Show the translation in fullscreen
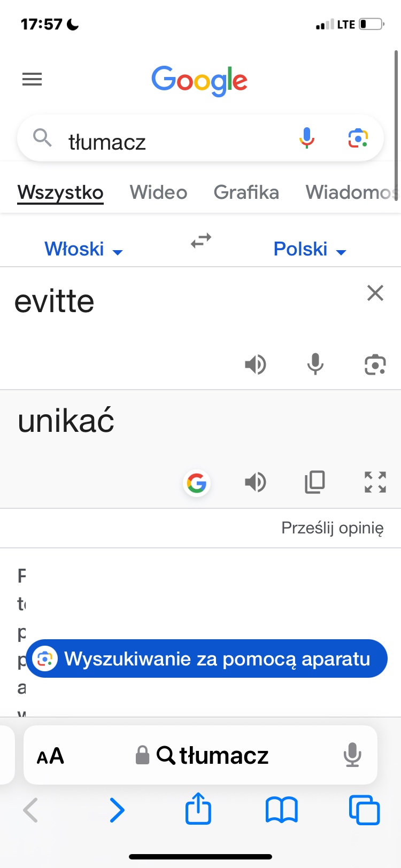This screenshot has width=401, height=868. (x=375, y=482)
